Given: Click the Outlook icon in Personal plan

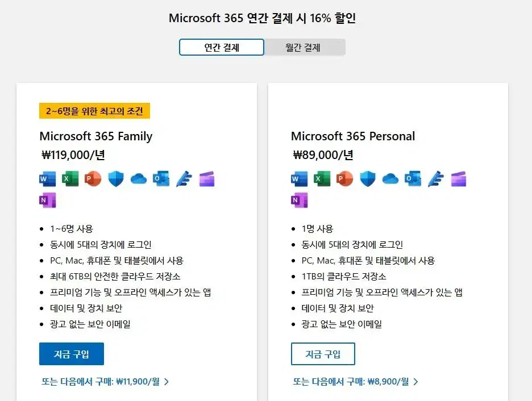Looking at the screenshot, I should pos(413,179).
